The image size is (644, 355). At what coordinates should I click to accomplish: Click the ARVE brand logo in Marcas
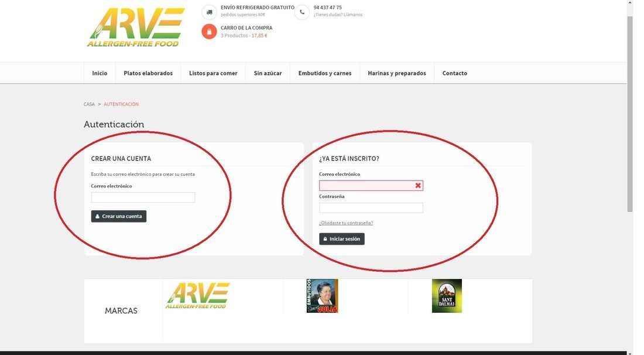197,295
